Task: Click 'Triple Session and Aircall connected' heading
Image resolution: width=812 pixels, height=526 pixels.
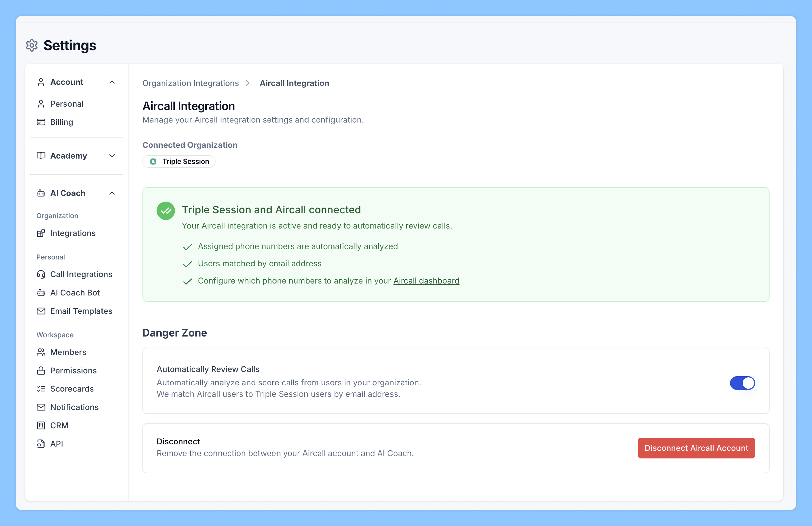Action: [x=271, y=210]
